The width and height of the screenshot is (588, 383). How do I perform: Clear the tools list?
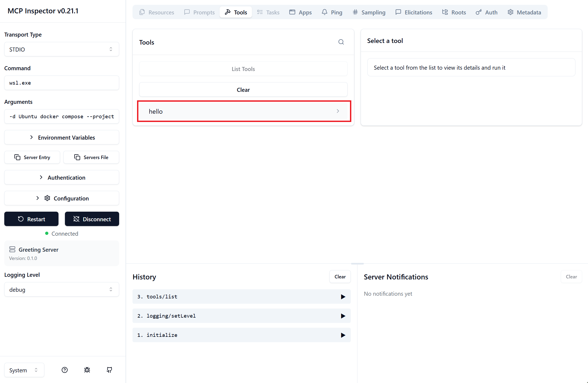point(243,90)
